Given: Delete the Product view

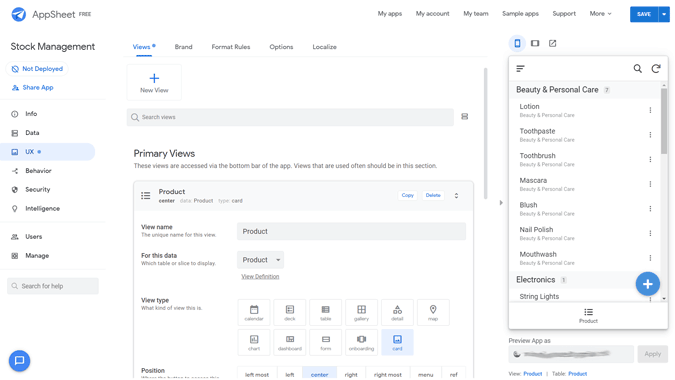Looking at the screenshot, I should [433, 195].
